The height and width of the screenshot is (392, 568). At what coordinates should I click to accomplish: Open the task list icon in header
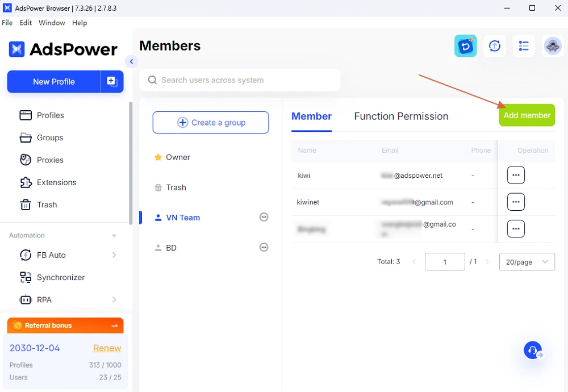pos(524,46)
